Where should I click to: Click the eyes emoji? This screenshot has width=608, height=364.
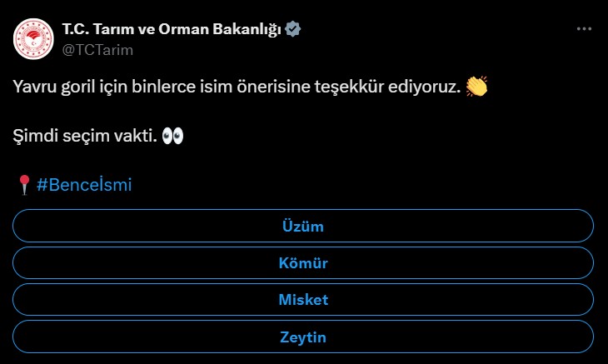[172, 136]
